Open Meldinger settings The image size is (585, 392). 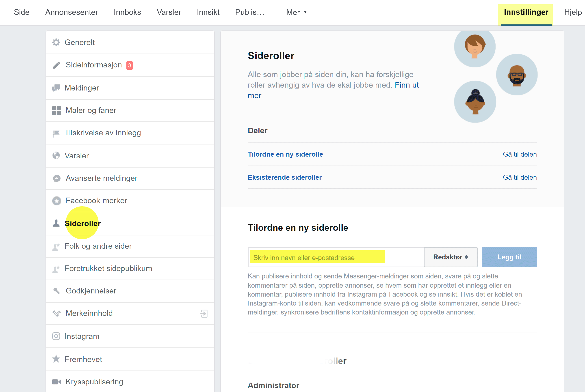tap(130, 88)
